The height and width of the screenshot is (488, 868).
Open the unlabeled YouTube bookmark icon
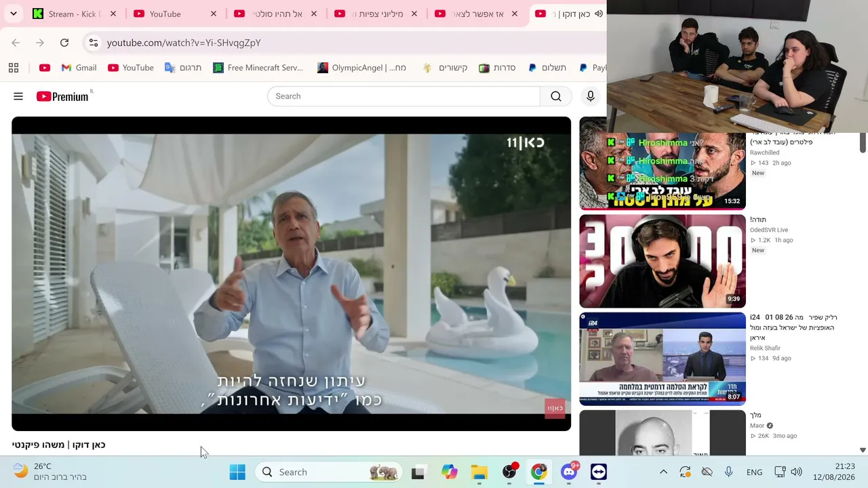(45, 68)
